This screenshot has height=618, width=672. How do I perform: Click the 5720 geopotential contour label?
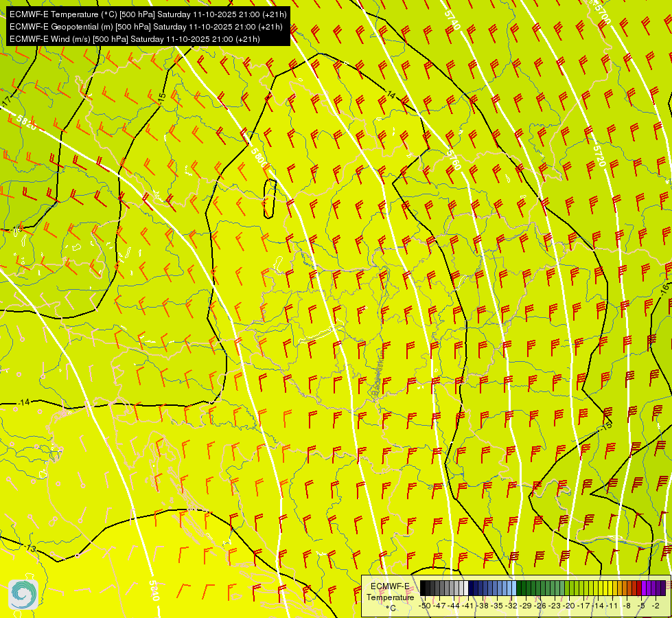[599, 156]
